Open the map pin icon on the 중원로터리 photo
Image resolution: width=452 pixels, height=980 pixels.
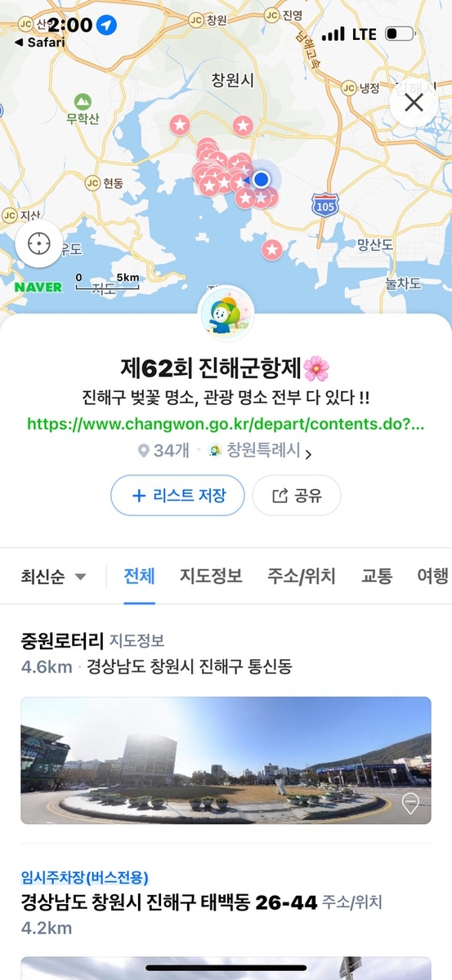[x=410, y=804]
